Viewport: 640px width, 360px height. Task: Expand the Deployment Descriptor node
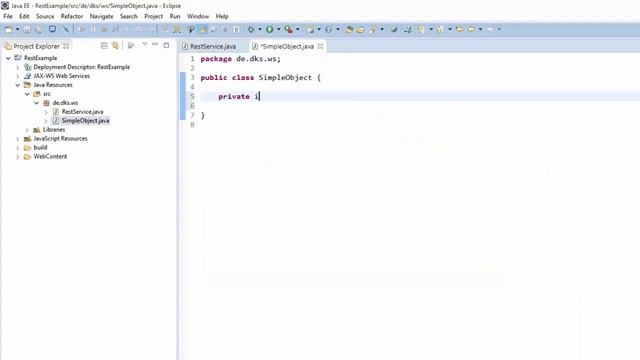(18, 67)
